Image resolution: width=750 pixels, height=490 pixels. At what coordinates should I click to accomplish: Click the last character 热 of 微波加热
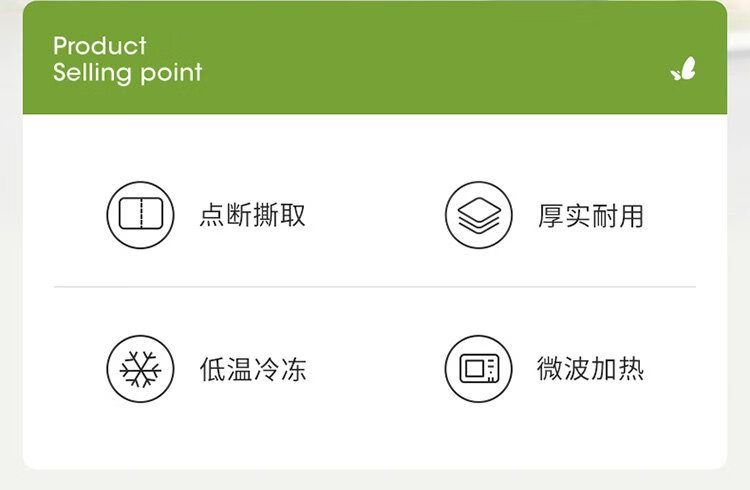(631, 370)
